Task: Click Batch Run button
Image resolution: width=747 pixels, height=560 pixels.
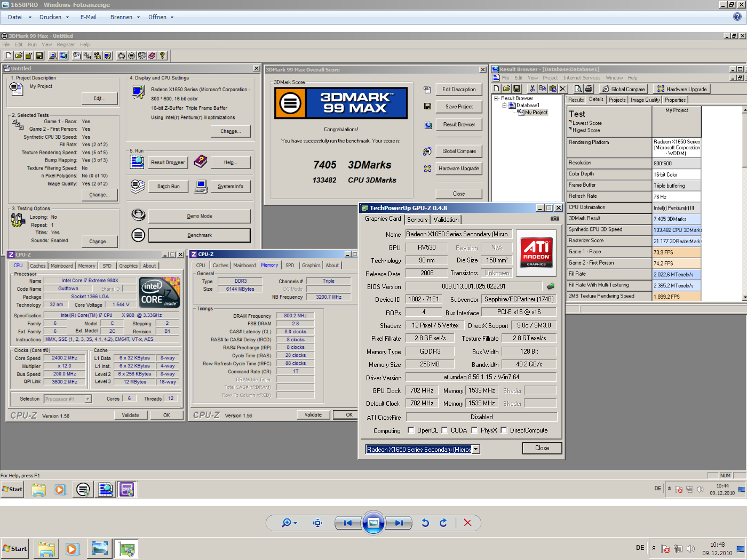Action: pos(168,186)
